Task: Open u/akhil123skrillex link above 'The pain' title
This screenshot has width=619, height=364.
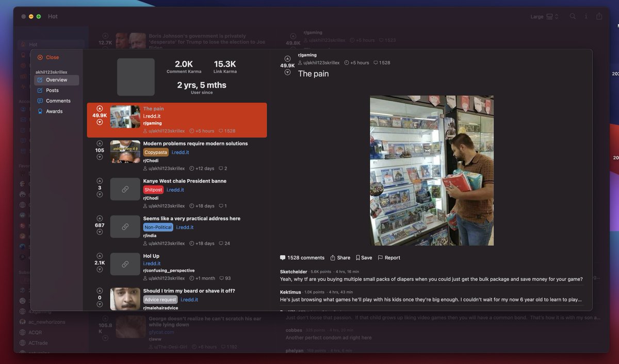Action: 321,63
